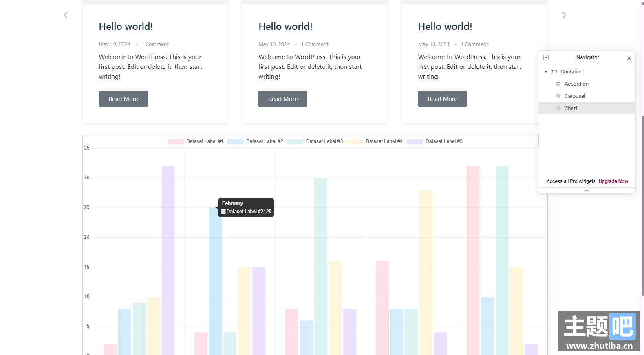Select the Carousel item in Navigator
Viewport: 644px width, 355px height.
575,96
